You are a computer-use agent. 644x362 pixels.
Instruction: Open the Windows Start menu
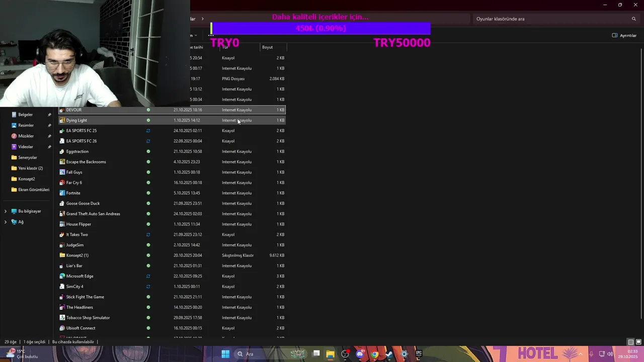pyautogui.click(x=225, y=354)
